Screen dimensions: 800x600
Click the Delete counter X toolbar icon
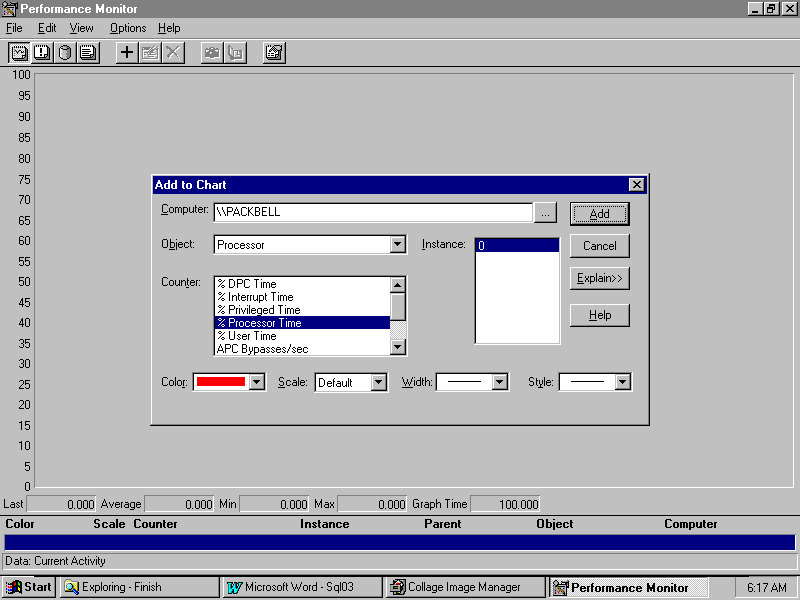(x=174, y=52)
